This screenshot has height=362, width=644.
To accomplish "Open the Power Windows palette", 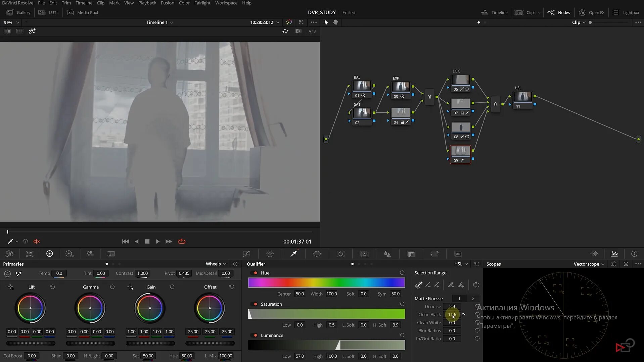I will tap(317, 254).
